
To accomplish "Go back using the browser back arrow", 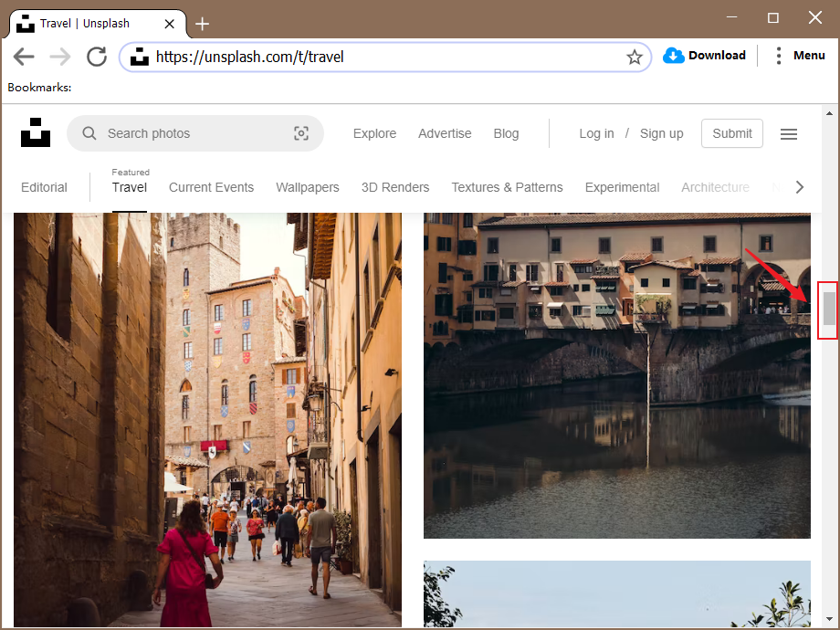I will (x=24, y=57).
